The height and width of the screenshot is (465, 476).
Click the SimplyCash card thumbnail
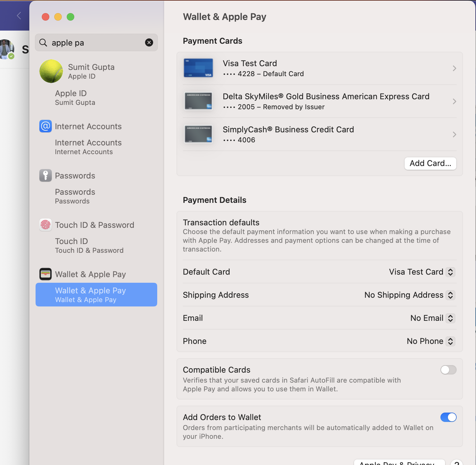click(198, 134)
